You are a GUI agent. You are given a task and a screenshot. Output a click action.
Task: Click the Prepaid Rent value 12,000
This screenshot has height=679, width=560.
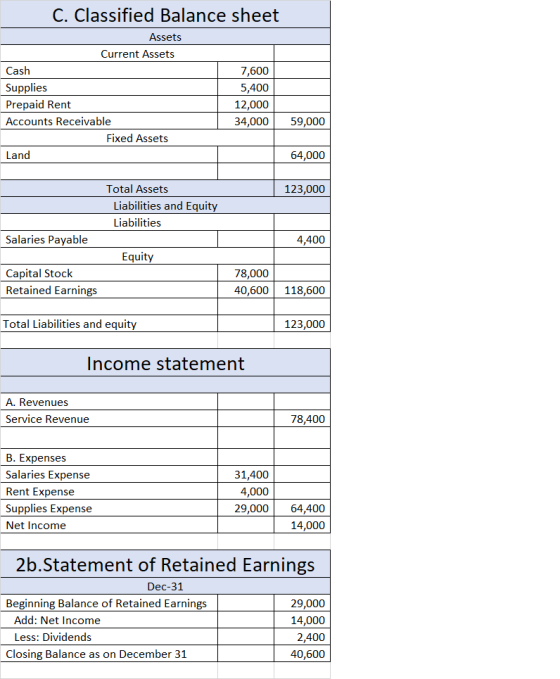(x=246, y=104)
